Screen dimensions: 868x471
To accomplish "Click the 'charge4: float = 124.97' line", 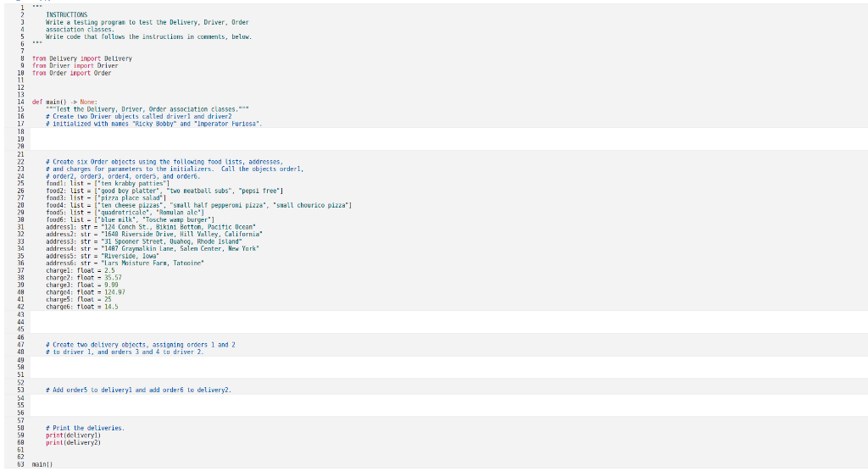I will point(86,292).
